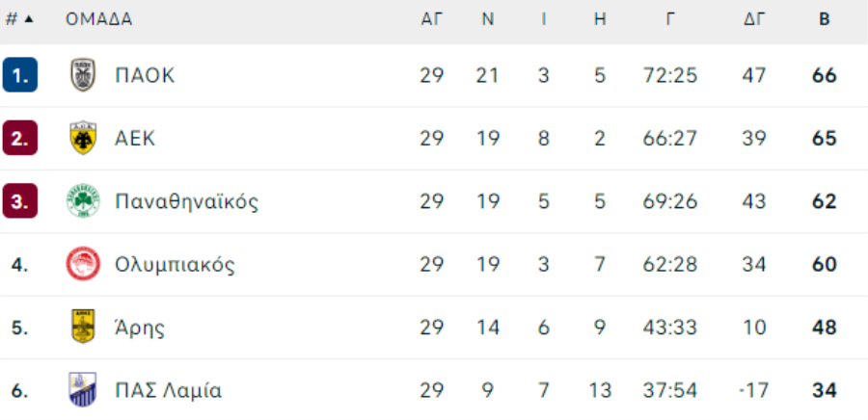Open the Παναθηναϊκός team name link
This screenshot has width=868, height=420.
(x=186, y=201)
